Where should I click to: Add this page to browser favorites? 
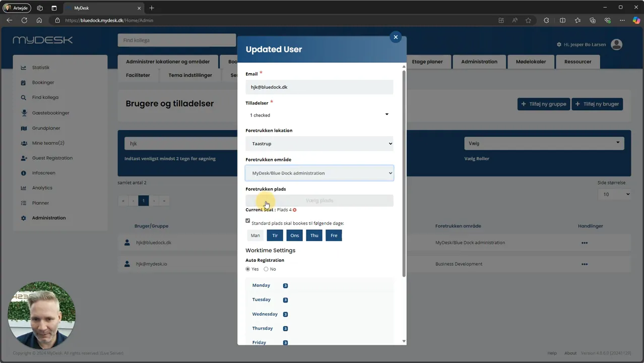pos(528,20)
